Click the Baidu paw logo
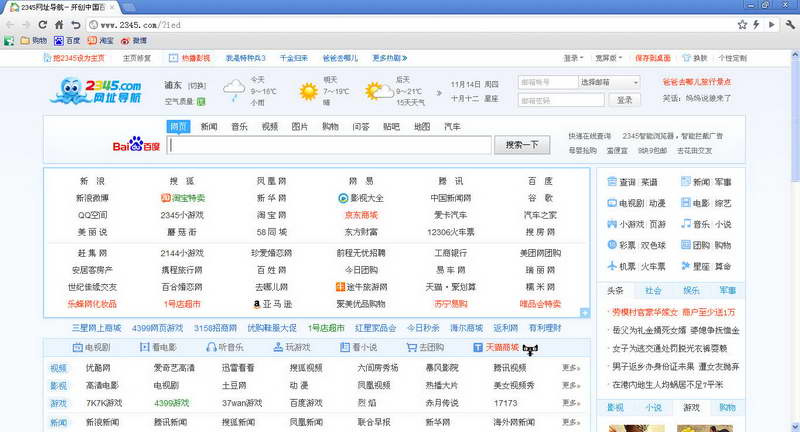 coord(136,144)
